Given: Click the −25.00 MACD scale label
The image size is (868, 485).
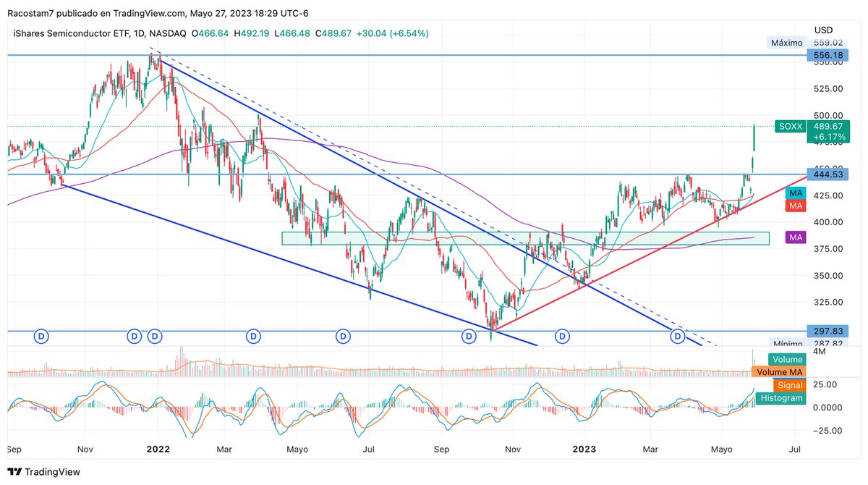Looking at the screenshot, I should [828, 431].
